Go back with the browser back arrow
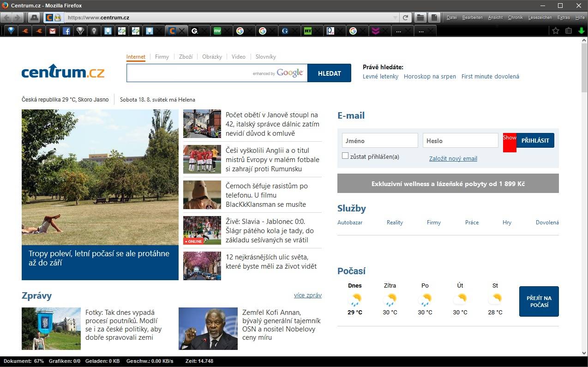This screenshot has height=367, width=588. pos(7,18)
